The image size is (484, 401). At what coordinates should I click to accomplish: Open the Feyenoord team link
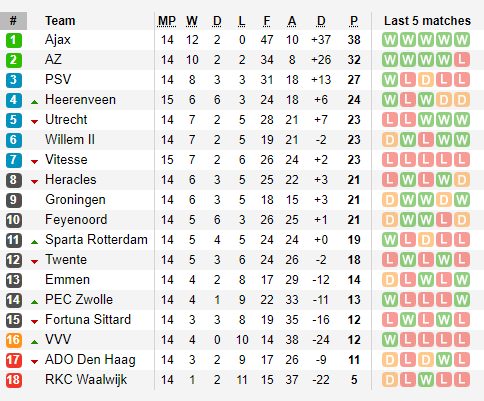(76, 220)
